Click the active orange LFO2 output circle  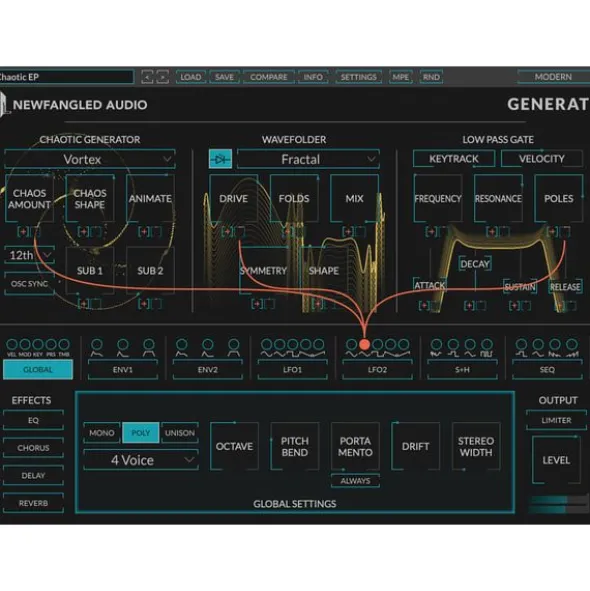click(x=365, y=344)
